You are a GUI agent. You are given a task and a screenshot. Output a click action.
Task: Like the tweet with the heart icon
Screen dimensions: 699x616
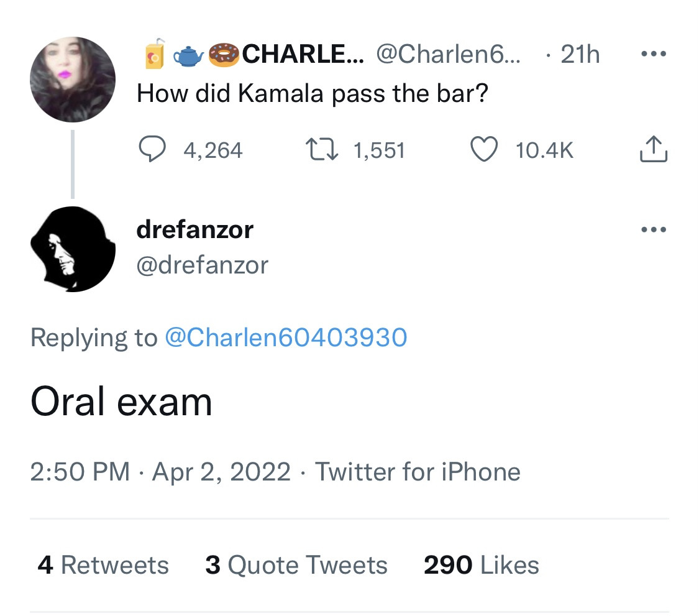[x=486, y=150]
